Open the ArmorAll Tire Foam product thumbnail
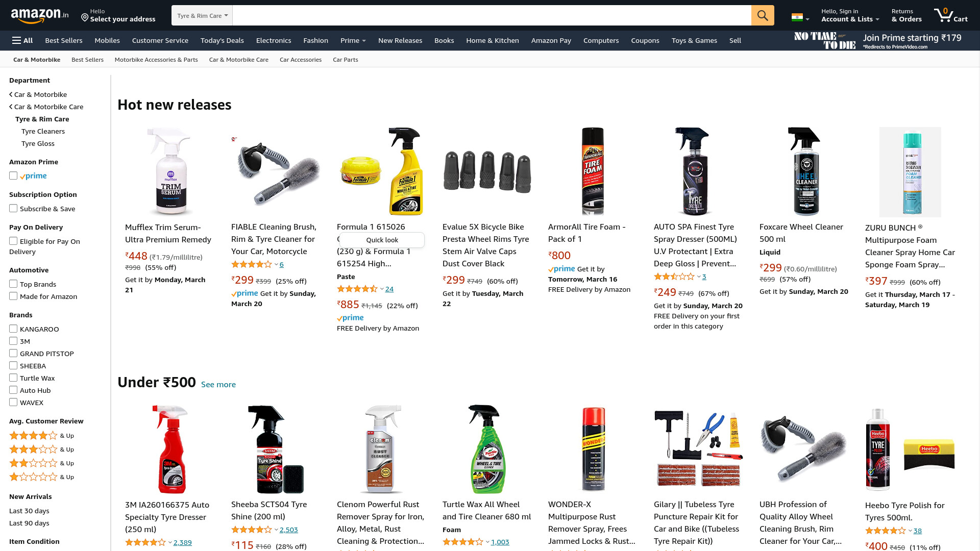The height and width of the screenshot is (551, 980). pos(593,171)
